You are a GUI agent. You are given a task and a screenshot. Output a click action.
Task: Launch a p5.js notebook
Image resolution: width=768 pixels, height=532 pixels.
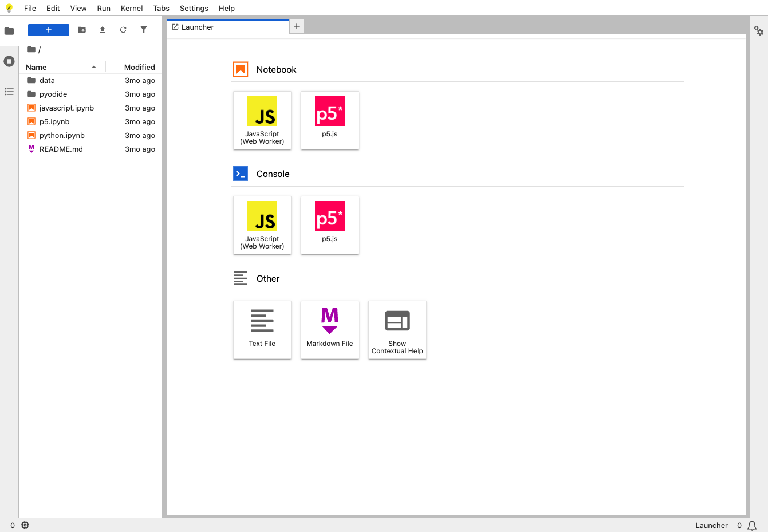[330, 120]
